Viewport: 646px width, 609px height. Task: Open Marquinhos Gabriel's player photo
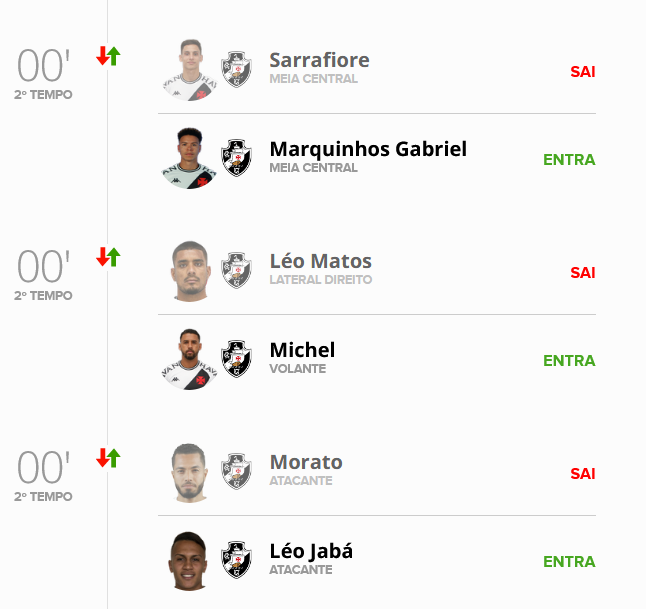[x=189, y=159]
